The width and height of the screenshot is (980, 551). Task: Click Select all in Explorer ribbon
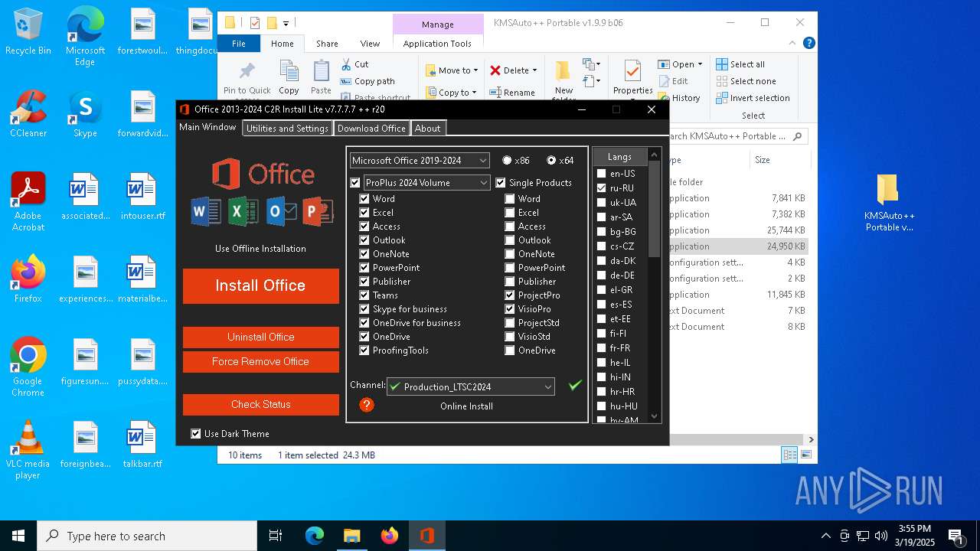coord(740,64)
